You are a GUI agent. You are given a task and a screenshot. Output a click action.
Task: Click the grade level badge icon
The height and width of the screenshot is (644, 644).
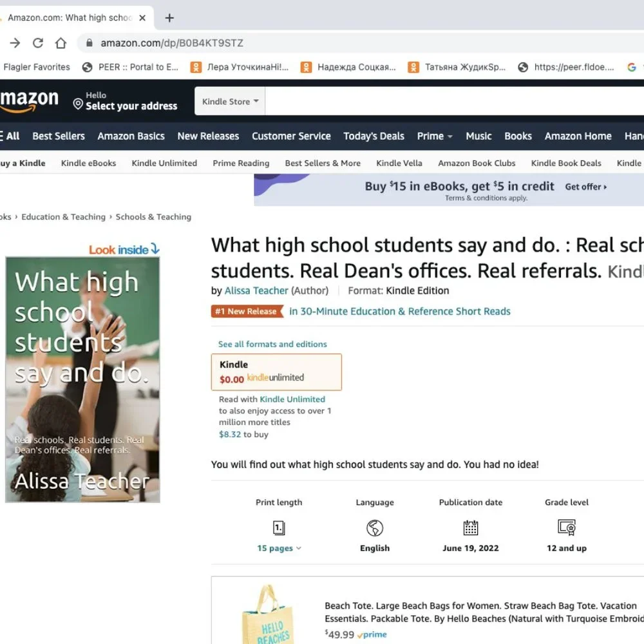pyautogui.click(x=566, y=528)
